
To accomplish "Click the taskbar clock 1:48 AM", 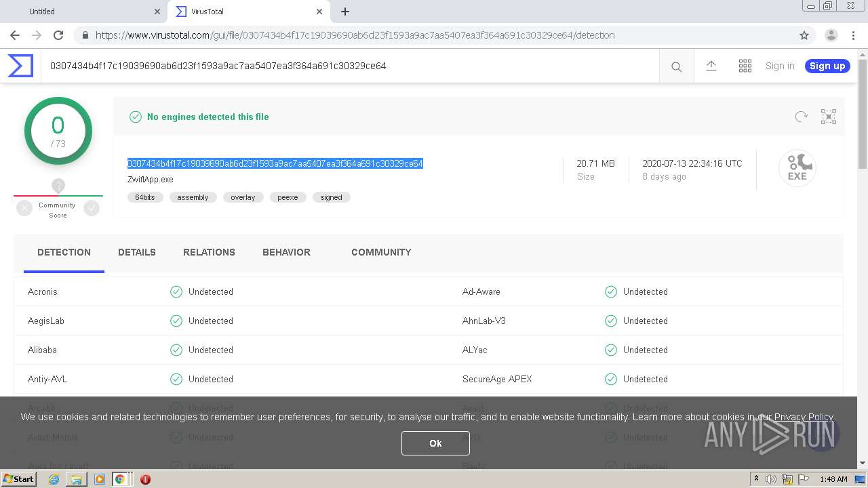I will pos(833,479).
